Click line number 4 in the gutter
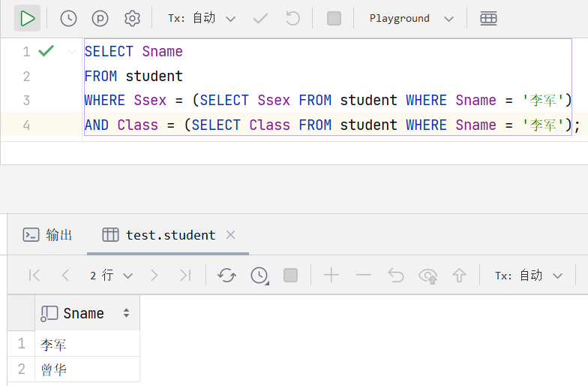 pyautogui.click(x=26, y=125)
